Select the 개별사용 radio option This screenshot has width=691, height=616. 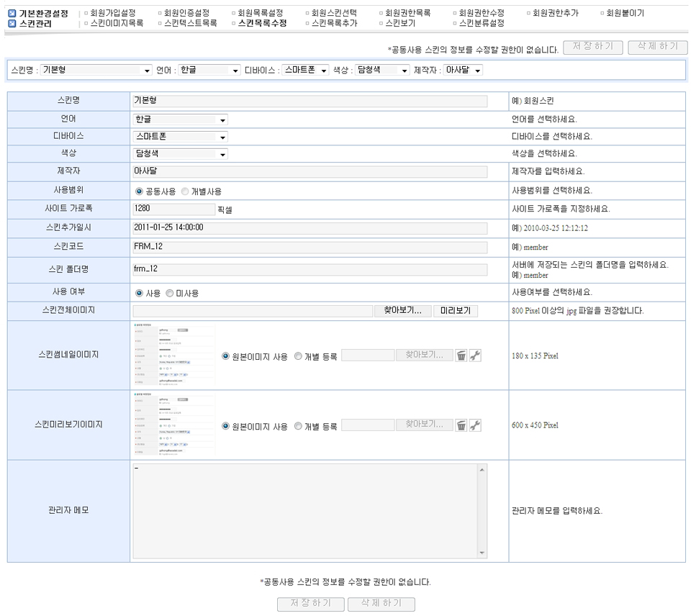coord(186,192)
